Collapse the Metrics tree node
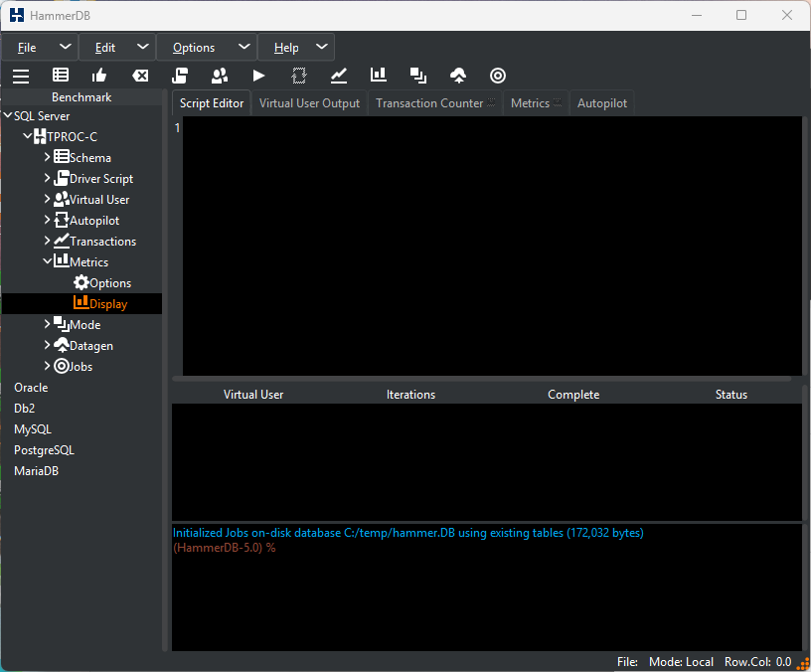 (x=47, y=261)
